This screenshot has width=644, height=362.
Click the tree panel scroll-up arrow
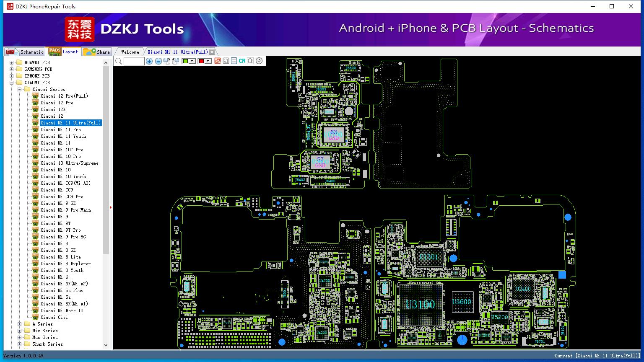106,63
